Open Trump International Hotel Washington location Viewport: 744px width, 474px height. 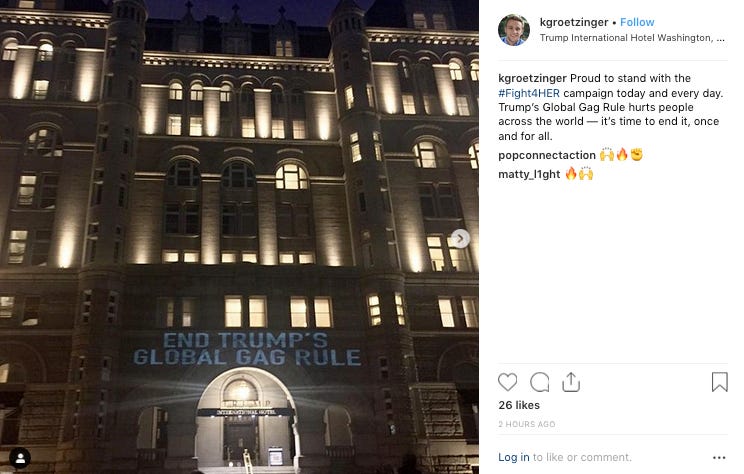pos(632,38)
